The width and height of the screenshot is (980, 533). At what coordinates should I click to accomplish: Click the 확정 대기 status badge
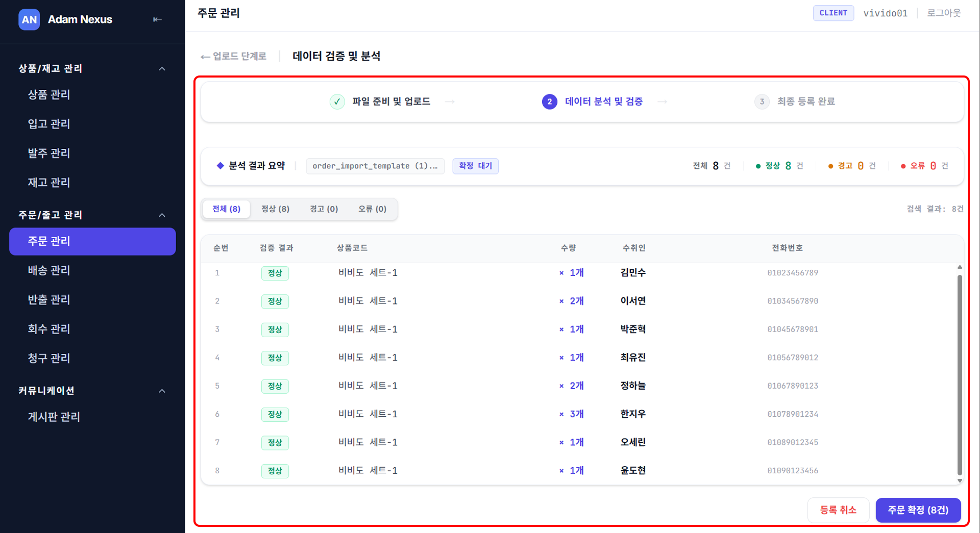click(x=475, y=166)
